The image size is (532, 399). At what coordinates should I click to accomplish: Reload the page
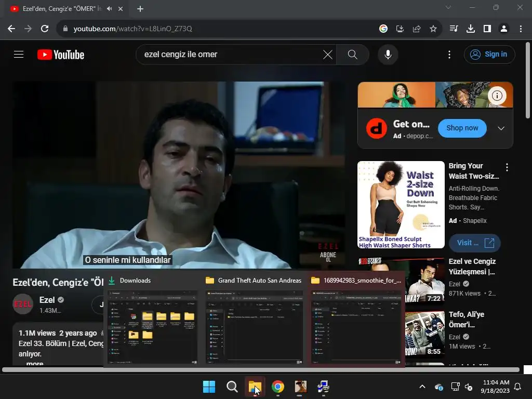(x=45, y=29)
